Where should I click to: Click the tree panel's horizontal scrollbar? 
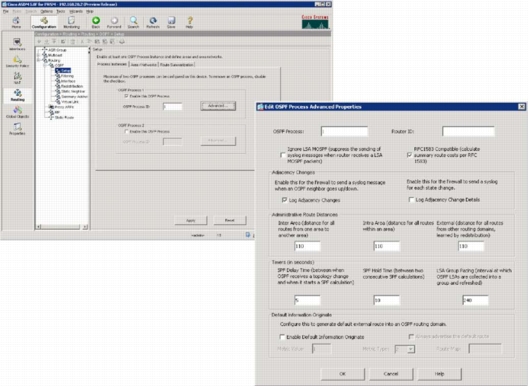click(62, 227)
